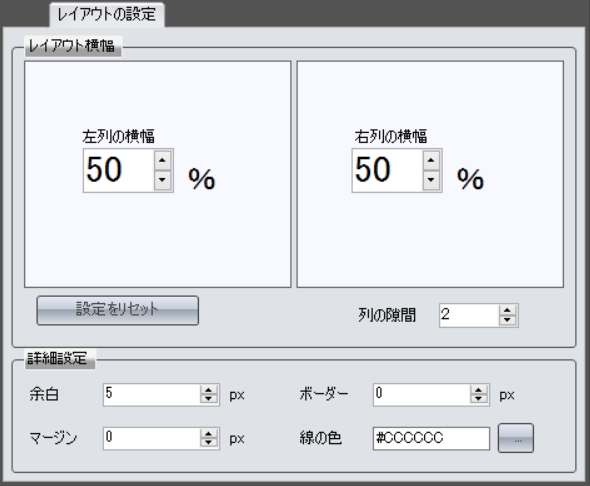Image resolution: width=590 pixels, height=486 pixels.
Task: Decrease the 列の隙間 value with down arrow
Action: point(507,320)
